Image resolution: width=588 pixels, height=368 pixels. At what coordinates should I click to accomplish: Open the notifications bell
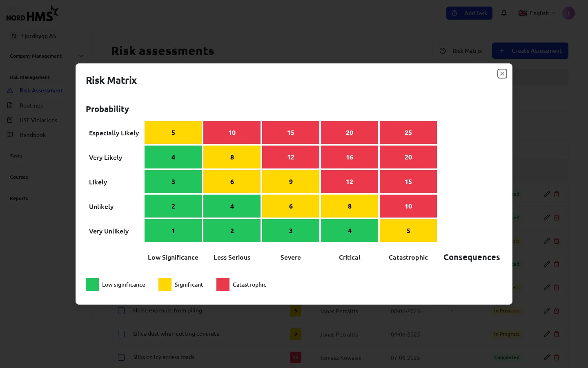click(x=504, y=13)
